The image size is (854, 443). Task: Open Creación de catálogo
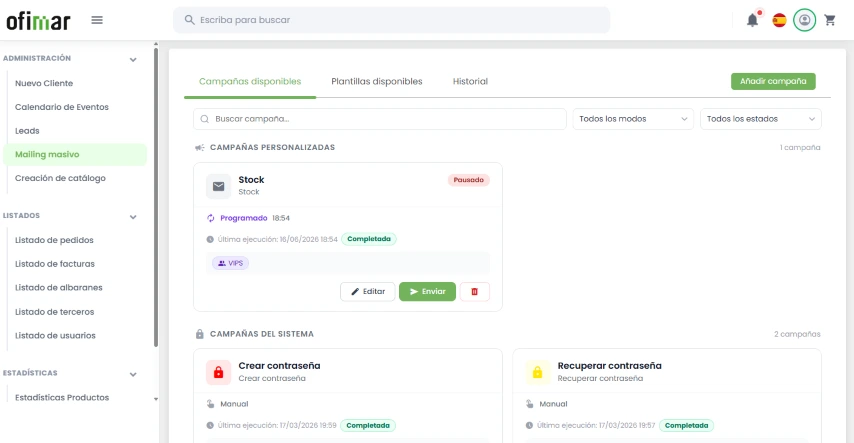60,178
